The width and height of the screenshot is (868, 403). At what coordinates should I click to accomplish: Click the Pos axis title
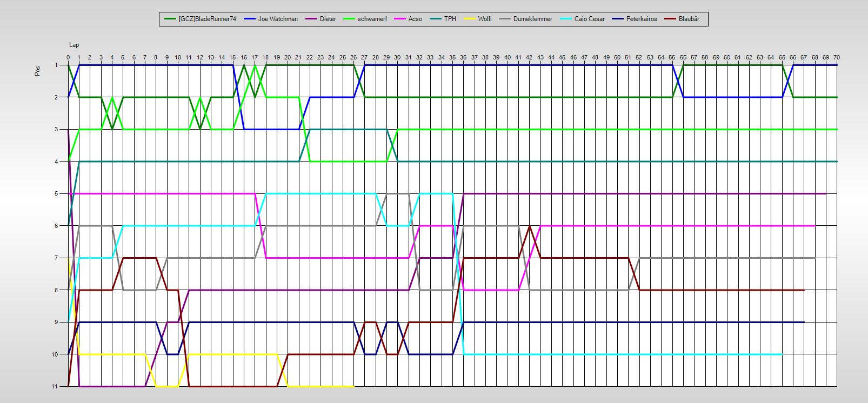(37, 71)
